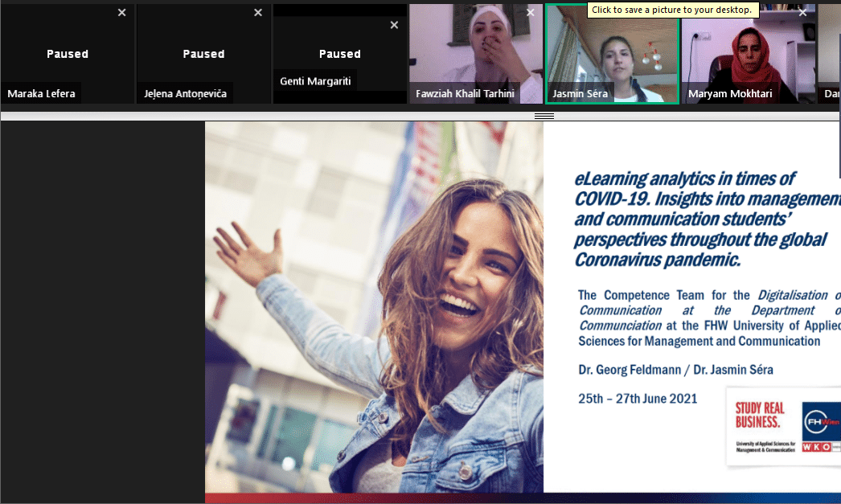Viewport: 841px width, 504px height.
Task: Select Jasmin Séra's active video thumbnail
Action: [x=612, y=52]
